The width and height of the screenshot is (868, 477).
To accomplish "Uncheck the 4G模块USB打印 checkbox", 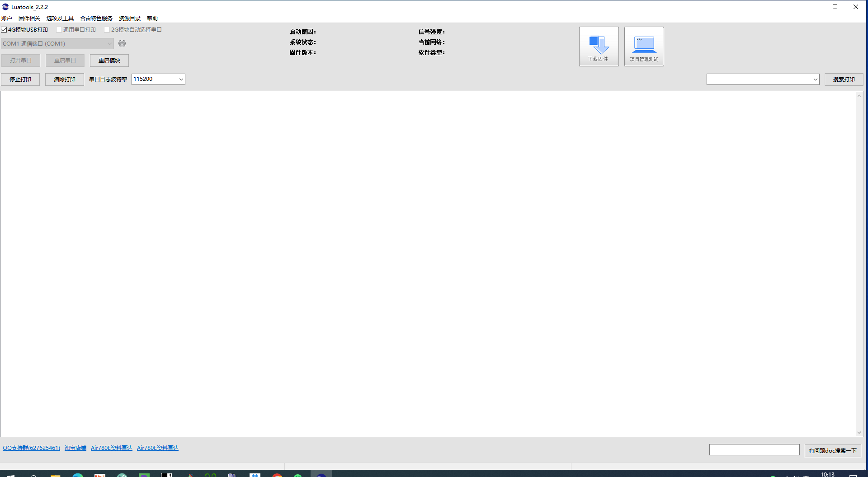I will click(x=4, y=30).
